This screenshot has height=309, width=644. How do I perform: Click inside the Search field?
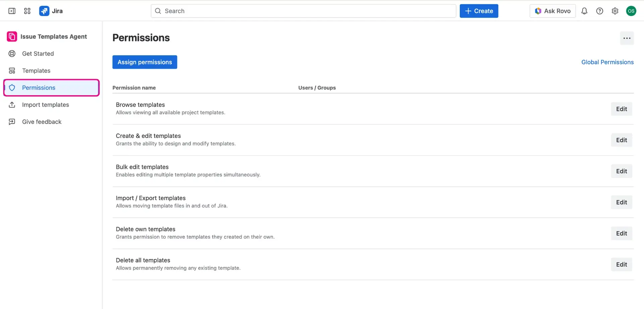302,11
